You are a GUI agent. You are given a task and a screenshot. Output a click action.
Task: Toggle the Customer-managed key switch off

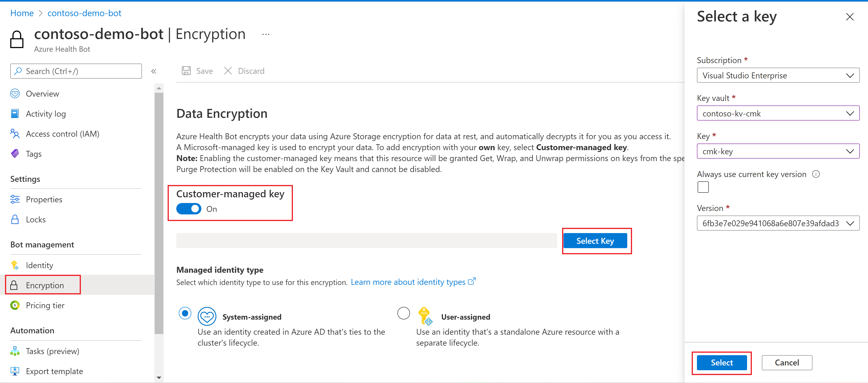click(189, 209)
